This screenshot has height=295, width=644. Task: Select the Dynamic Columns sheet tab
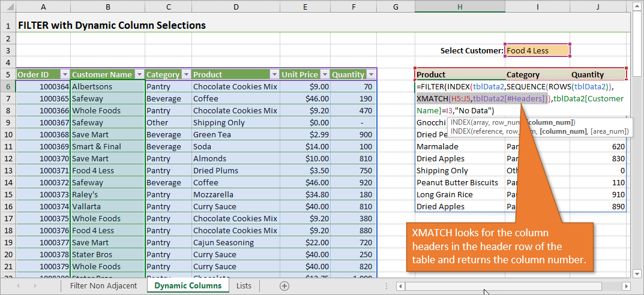[x=187, y=286]
